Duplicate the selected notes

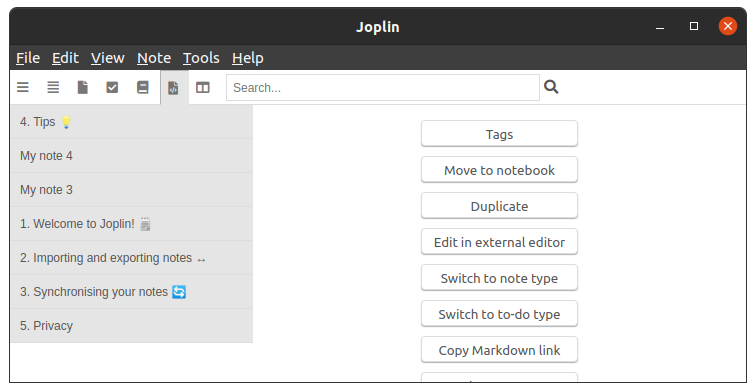pos(499,206)
